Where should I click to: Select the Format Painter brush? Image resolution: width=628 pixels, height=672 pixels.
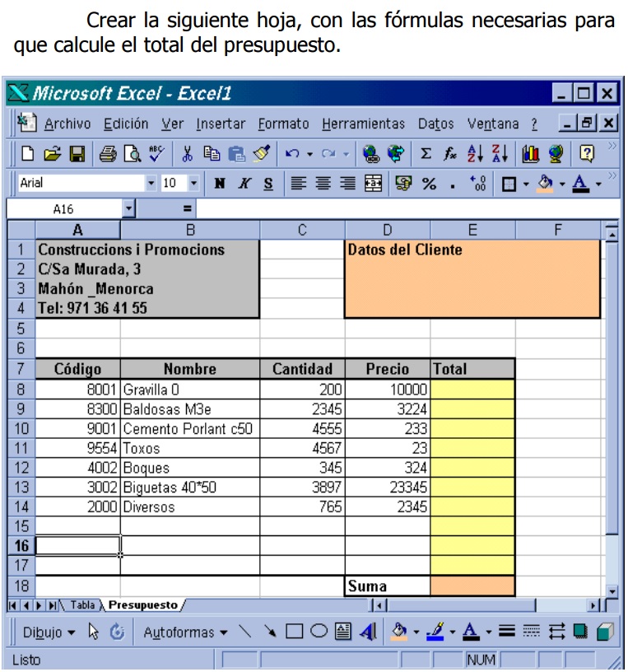click(x=261, y=153)
